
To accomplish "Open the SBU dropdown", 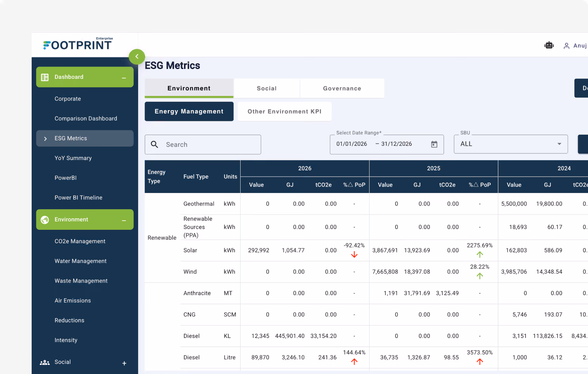I will [x=511, y=144].
